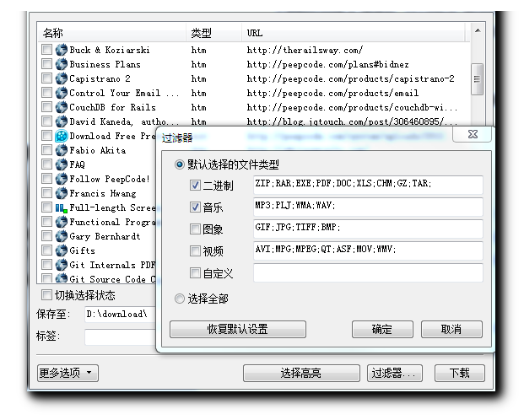
Task: Click the globe icon for Control Your Email
Action: [62, 93]
